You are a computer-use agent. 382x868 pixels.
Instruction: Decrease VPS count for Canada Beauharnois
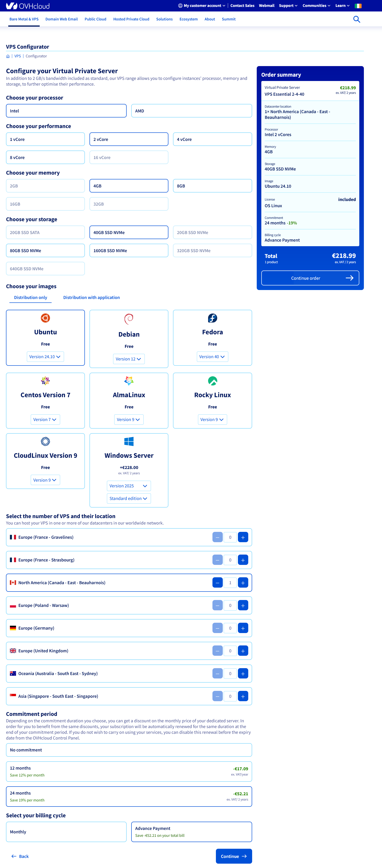(217, 583)
